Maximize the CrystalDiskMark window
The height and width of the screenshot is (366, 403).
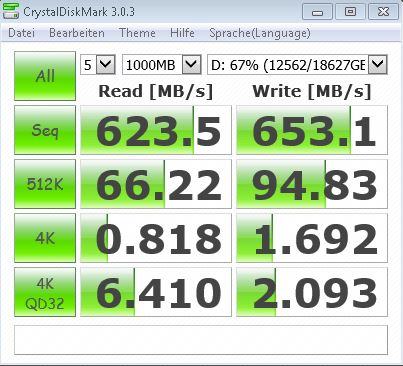350,12
